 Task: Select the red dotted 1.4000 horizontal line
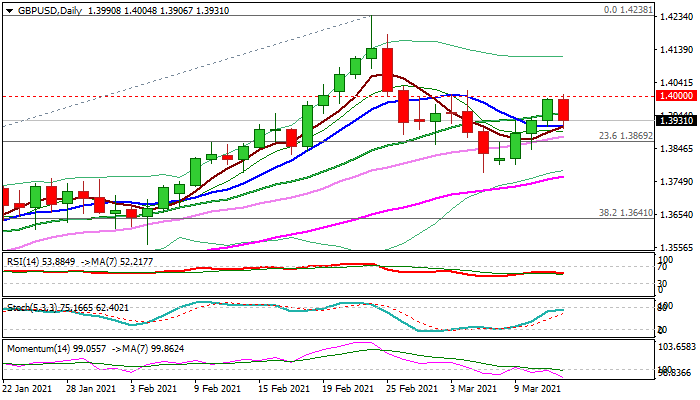[x=300, y=96]
